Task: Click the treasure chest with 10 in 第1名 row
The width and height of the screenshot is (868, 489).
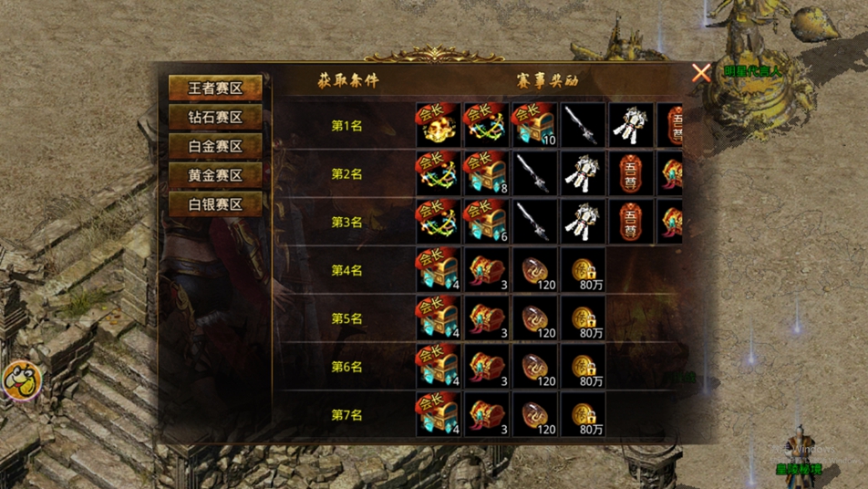Action: [x=534, y=125]
